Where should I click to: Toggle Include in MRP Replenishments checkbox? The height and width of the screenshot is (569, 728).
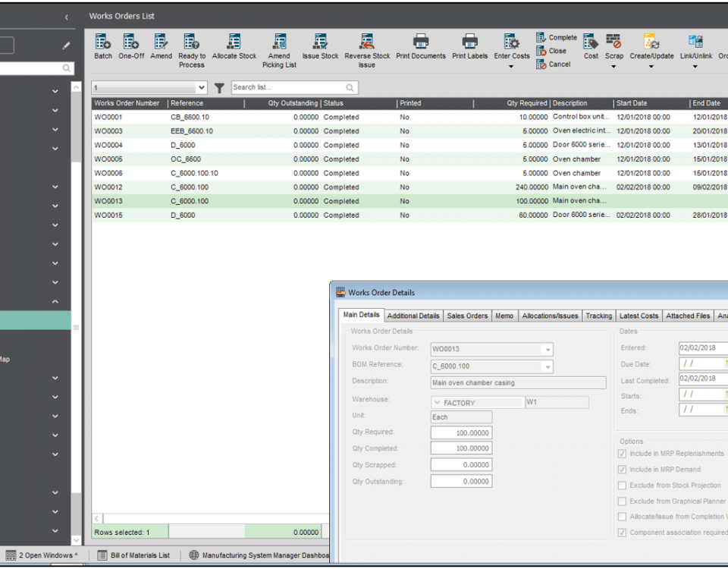[622, 454]
